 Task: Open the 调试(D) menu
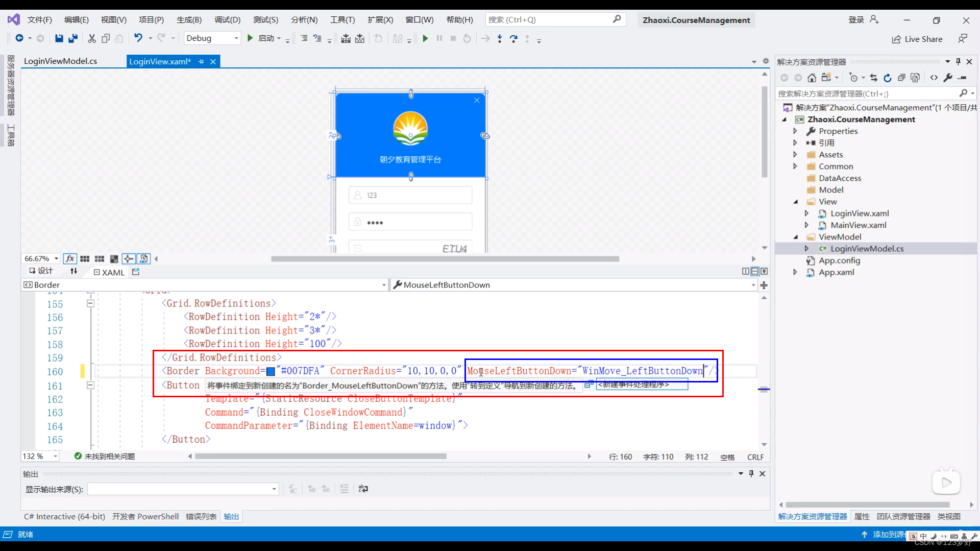[227, 20]
